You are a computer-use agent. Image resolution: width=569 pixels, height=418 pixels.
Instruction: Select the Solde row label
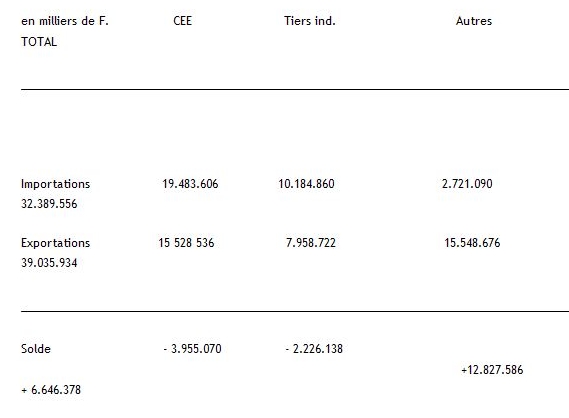coord(36,349)
